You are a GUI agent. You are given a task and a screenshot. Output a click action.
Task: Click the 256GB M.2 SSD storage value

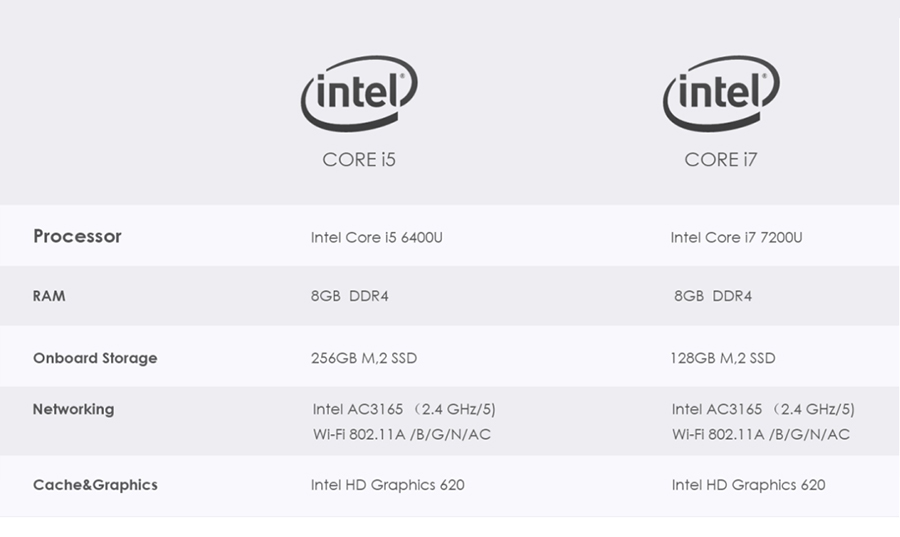364,358
